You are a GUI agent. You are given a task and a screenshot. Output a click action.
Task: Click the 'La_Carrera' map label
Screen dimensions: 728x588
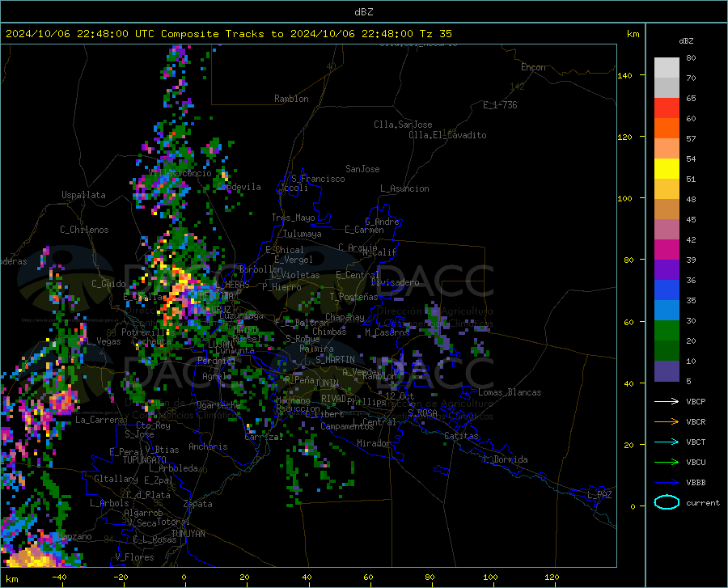[99, 420]
